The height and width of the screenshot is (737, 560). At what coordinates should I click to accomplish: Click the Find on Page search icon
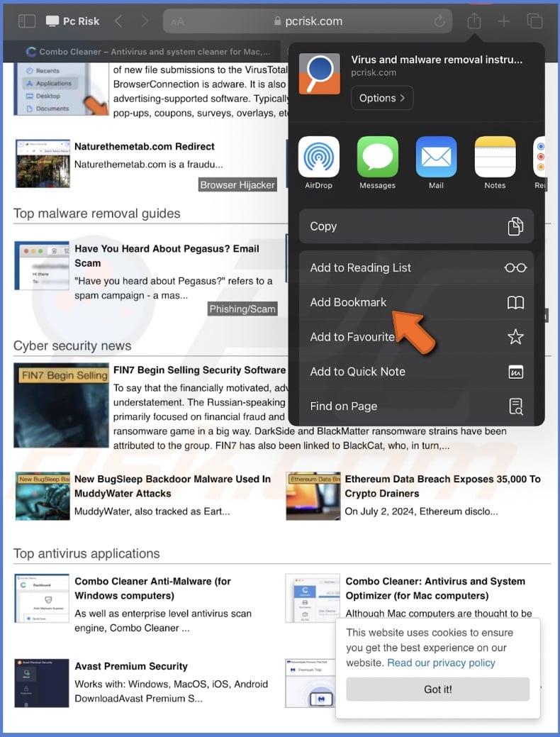516,406
